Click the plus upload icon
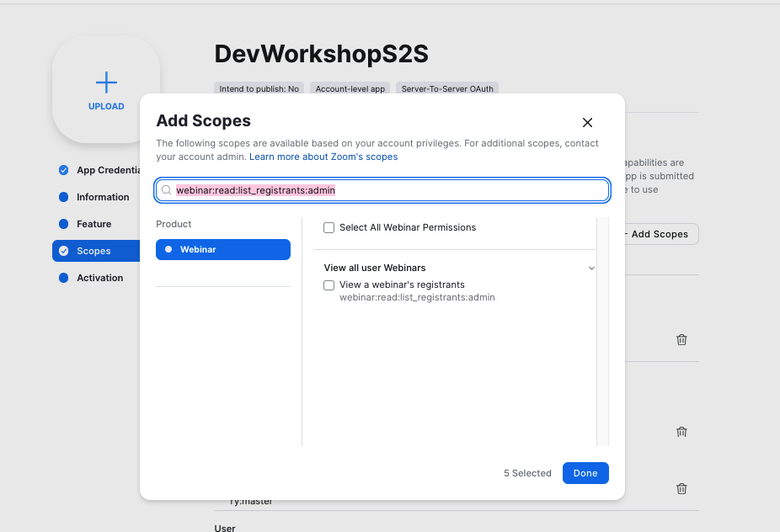Image resolution: width=780 pixels, height=532 pixels. point(106,82)
